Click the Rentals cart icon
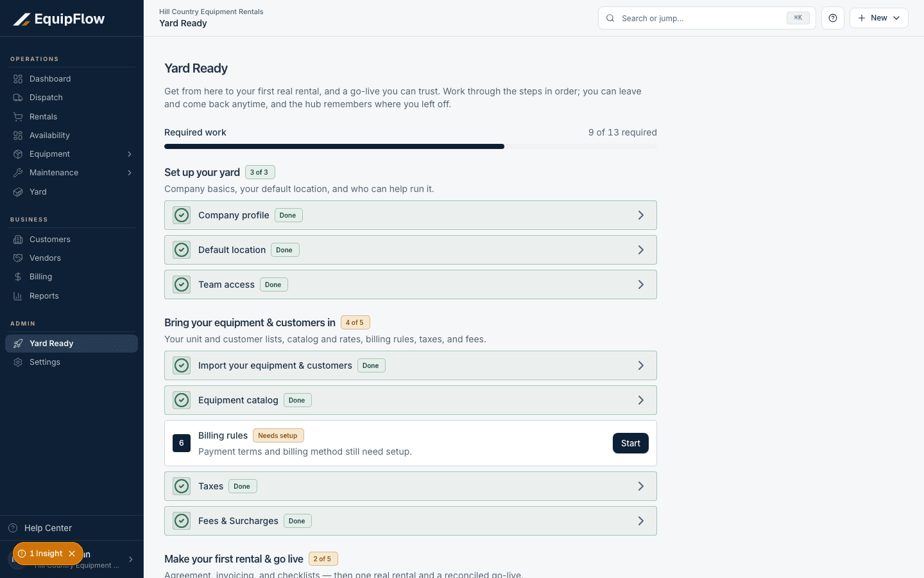This screenshot has width=924, height=578. tap(18, 117)
